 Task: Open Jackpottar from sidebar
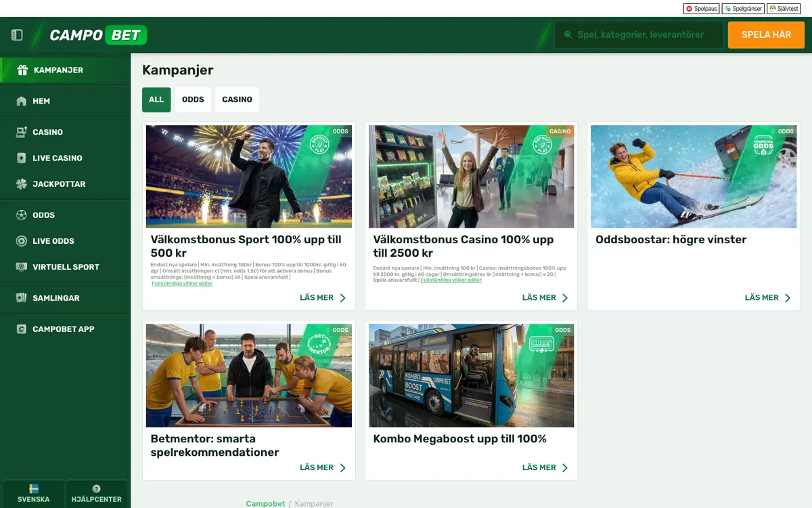pos(65,184)
